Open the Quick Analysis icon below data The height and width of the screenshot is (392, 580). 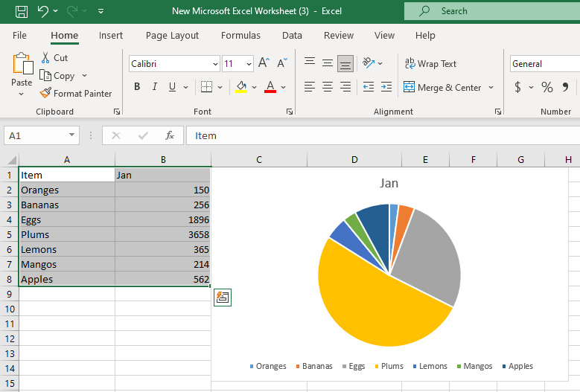223,298
